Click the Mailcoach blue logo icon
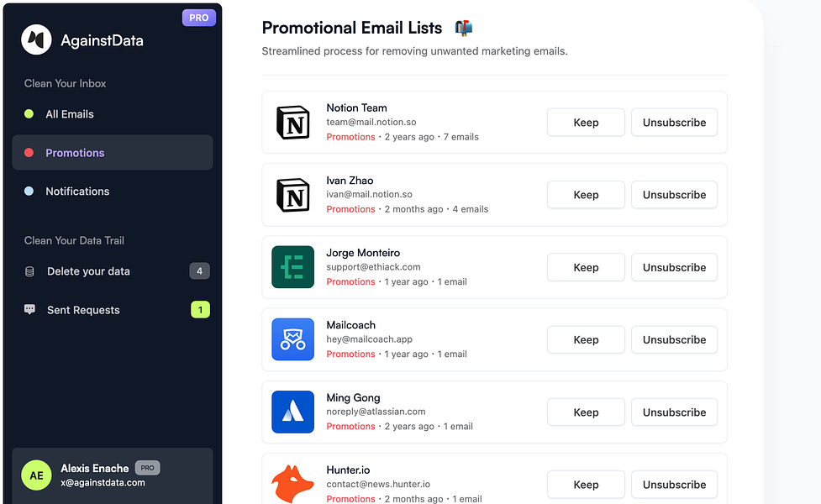The width and height of the screenshot is (821, 504). click(292, 339)
